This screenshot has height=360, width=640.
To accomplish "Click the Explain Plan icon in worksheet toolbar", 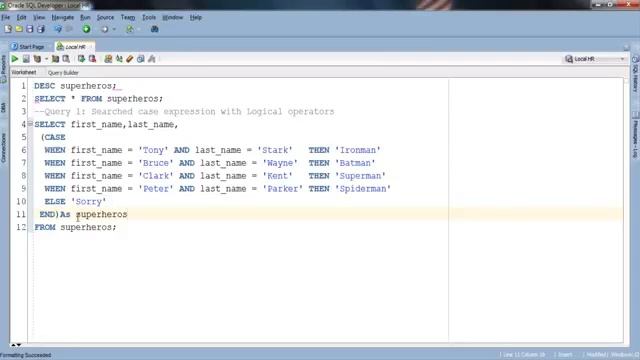I will click(37, 59).
